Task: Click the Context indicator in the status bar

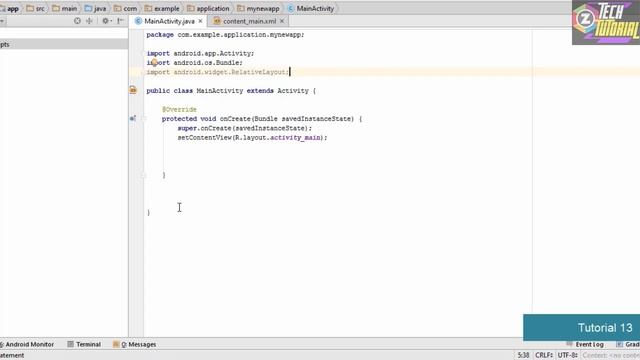Action: [611, 355]
